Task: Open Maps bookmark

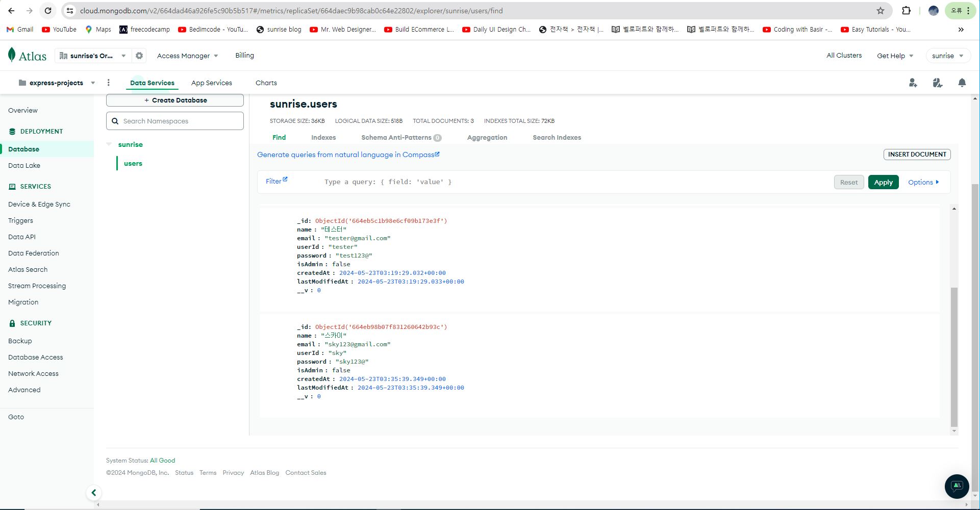Action: pos(98,30)
